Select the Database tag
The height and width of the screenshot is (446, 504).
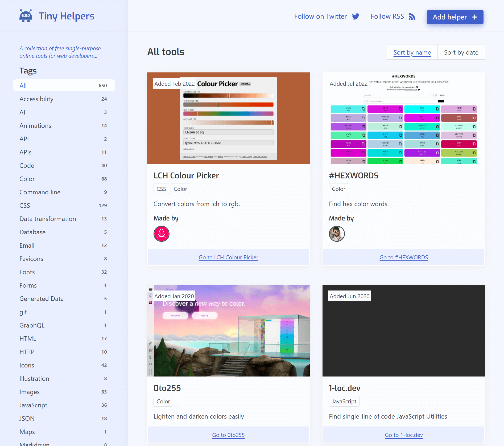[x=64, y=232]
